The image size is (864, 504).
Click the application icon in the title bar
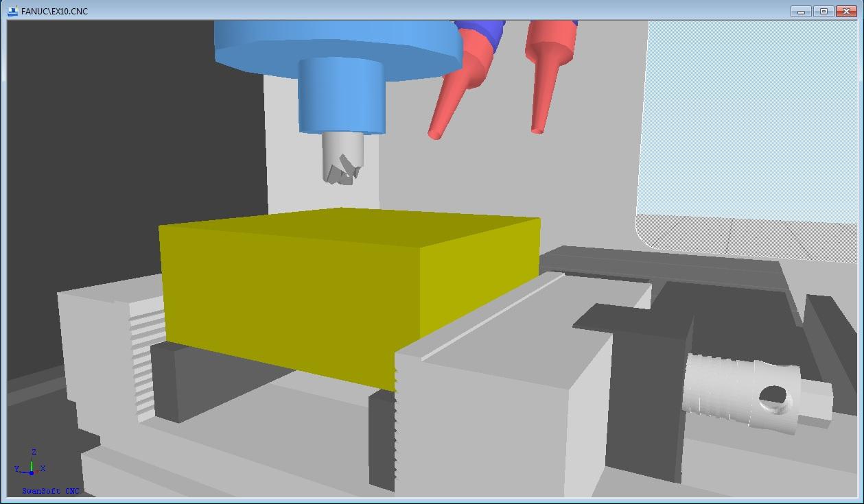click(x=12, y=11)
